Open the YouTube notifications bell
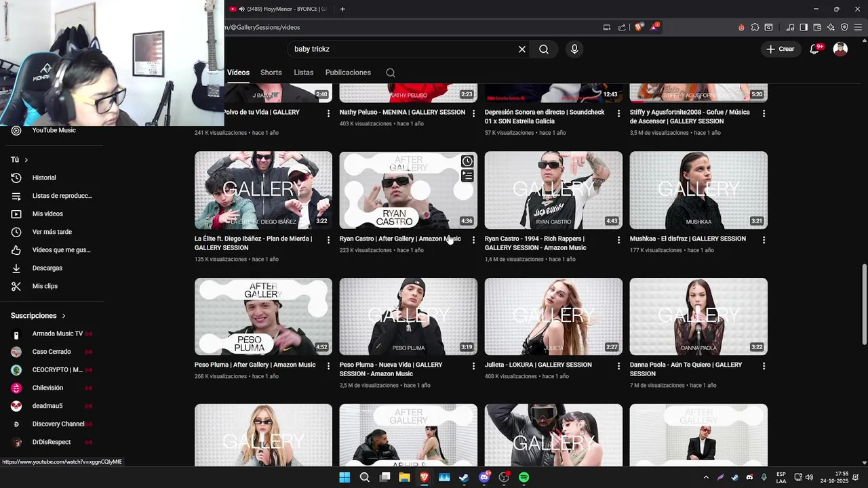868x488 pixels. click(815, 49)
